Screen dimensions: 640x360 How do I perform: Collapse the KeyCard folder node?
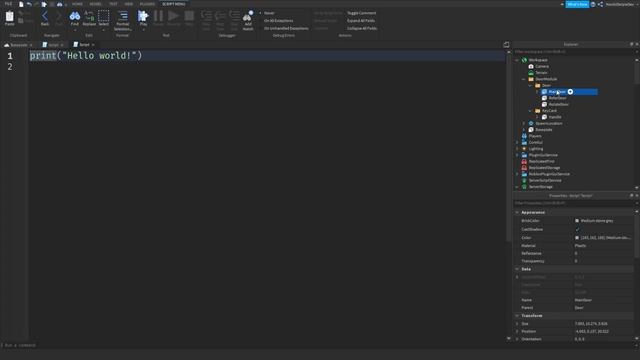[530, 111]
